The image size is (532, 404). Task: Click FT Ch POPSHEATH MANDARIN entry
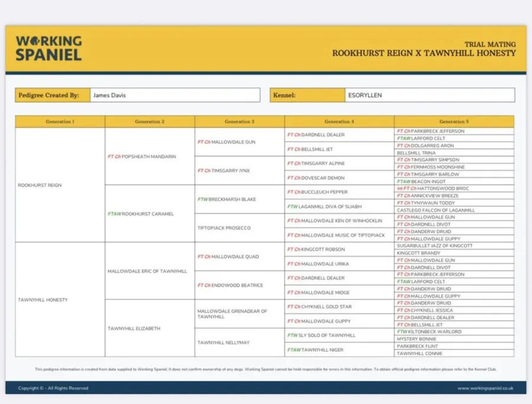(142, 157)
